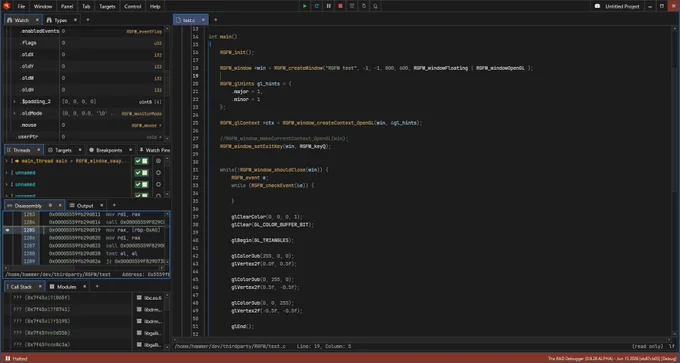Click the libdrm call stack entry 0x7f45a17f8741
680x363 pixels.
(42, 309)
